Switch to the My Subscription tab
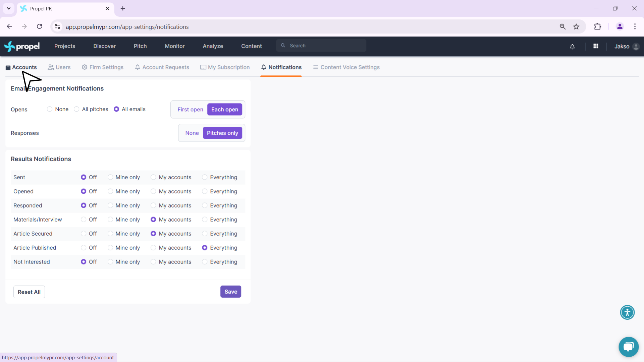This screenshot has width=644, height=362. (225, 67)
